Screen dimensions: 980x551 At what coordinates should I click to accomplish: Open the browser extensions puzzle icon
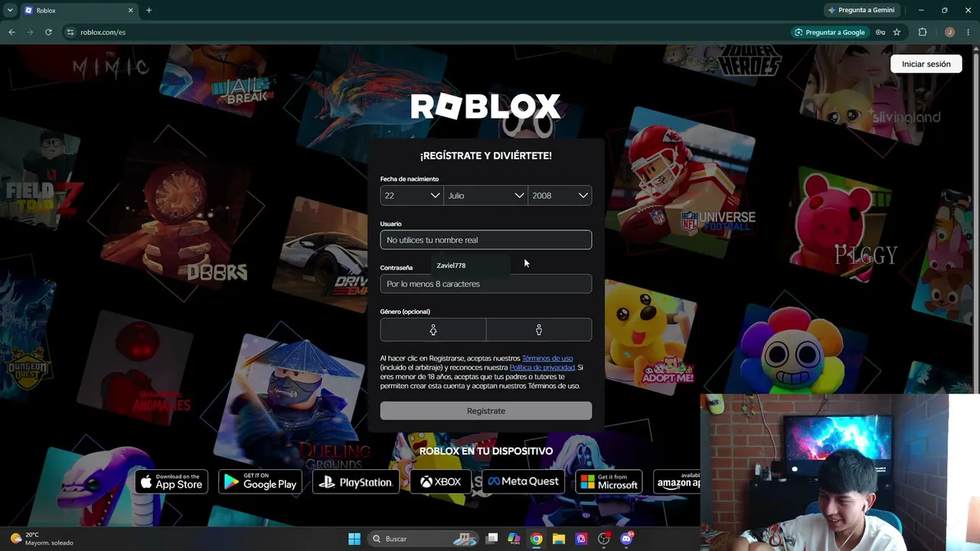click(x=922, y=32)
